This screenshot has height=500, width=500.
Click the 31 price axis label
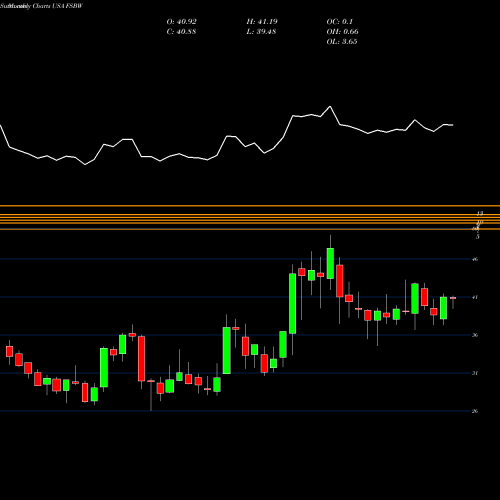click(475, 373)
